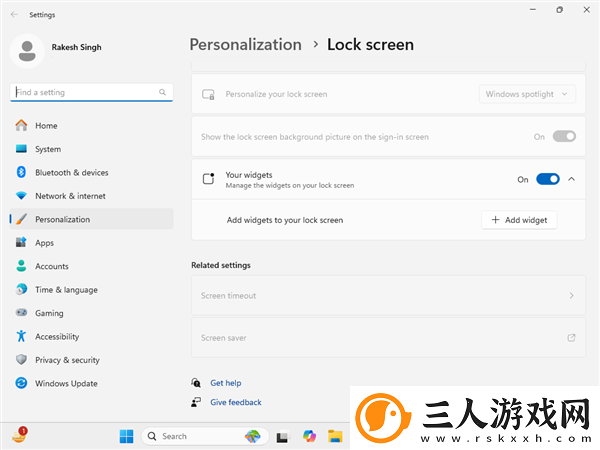600x450 pixels.
Task: Click the lock screen icon beside Personalize
Action: (208, 94)
